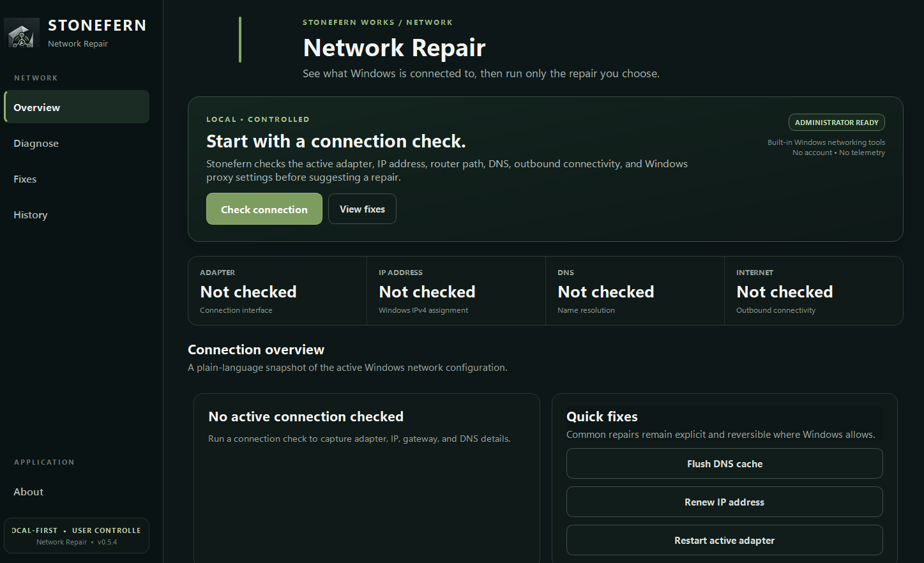Click Renew IP address button
924x563 pixels.
pos(725,502)
